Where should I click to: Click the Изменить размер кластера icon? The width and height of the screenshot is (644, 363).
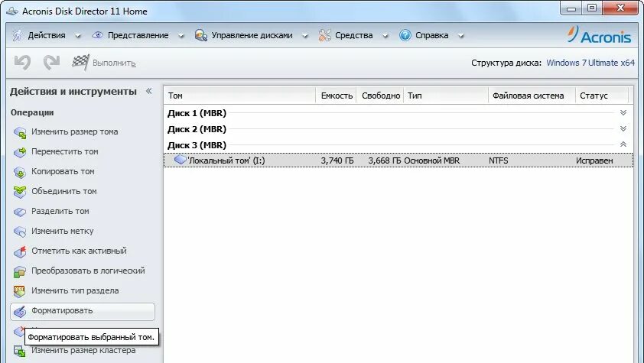[x=20, y=351]
